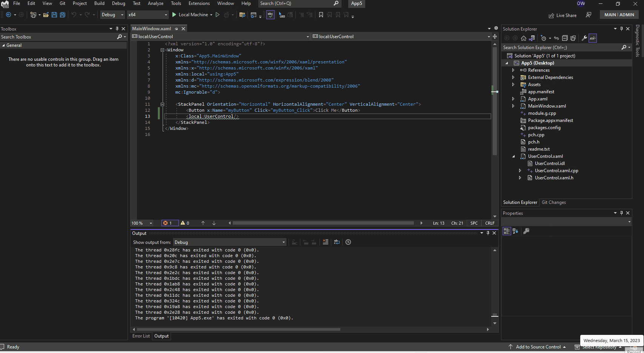
Task: Toggle autoscroll clock icon in Output pane
Action: (x=348, y=242)
